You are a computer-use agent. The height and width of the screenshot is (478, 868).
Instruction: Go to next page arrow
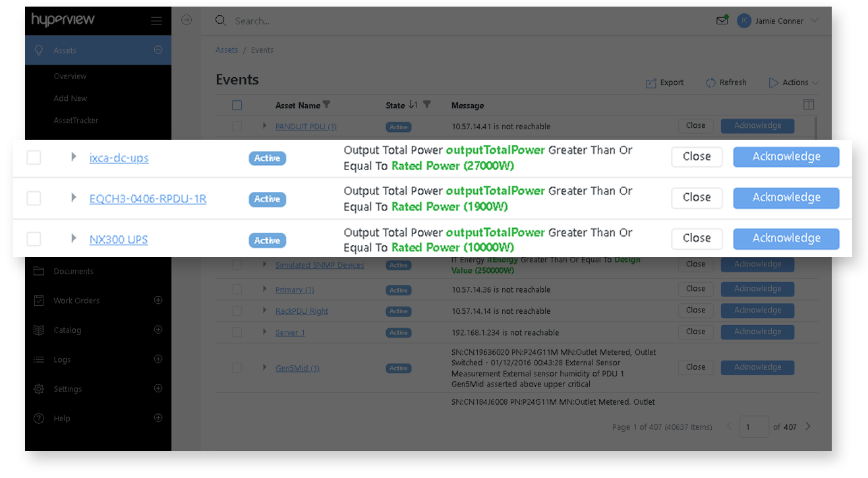[x=808, y=427]
